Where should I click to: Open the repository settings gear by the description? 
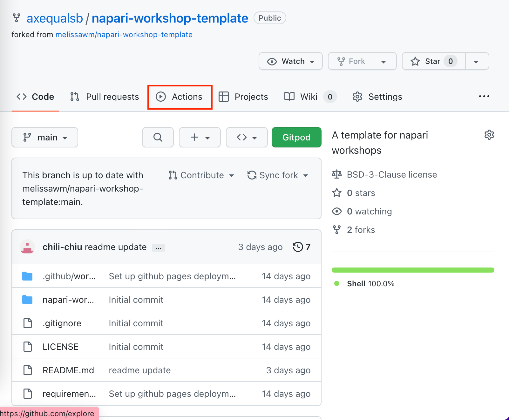(489, 135)
